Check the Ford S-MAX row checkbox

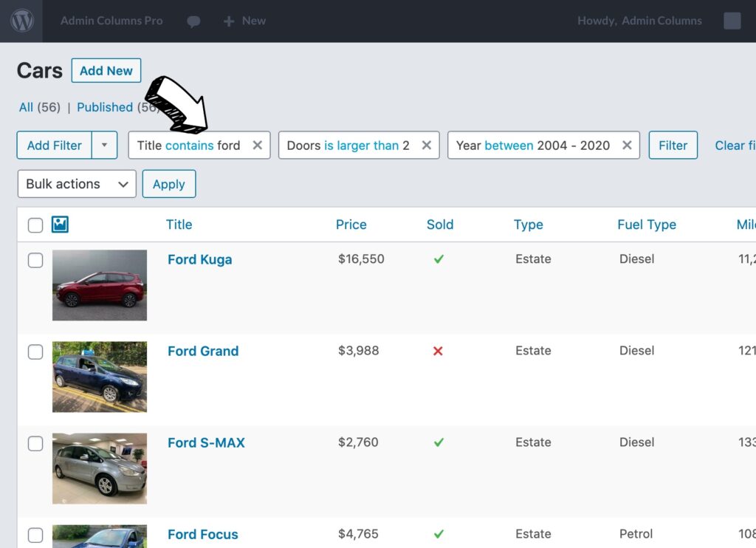(35, 443)
